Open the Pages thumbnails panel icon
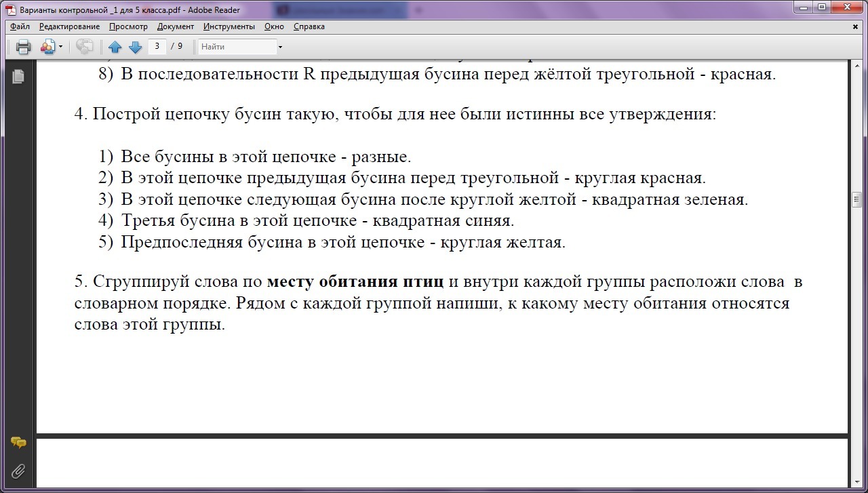Screen dimensions: 868x493 tap(18, 77)
